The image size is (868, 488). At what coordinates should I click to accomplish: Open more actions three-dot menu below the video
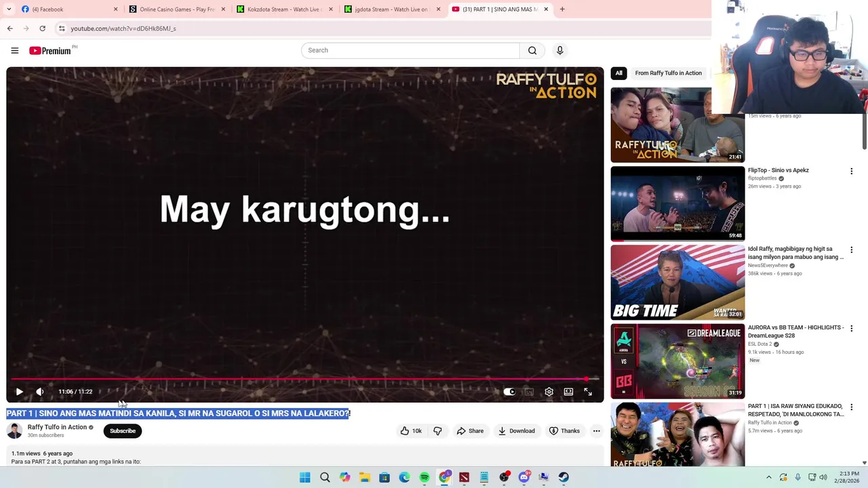click(597, 431)
